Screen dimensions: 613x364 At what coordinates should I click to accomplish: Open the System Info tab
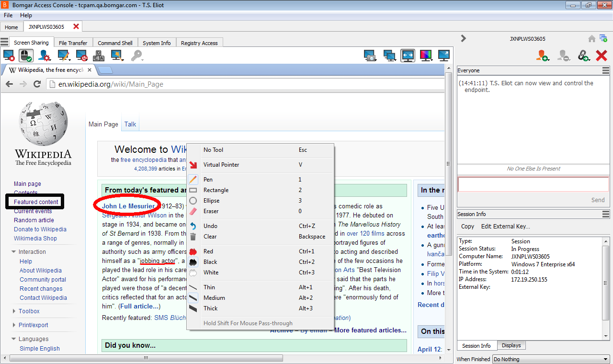(x=157, y=43)
